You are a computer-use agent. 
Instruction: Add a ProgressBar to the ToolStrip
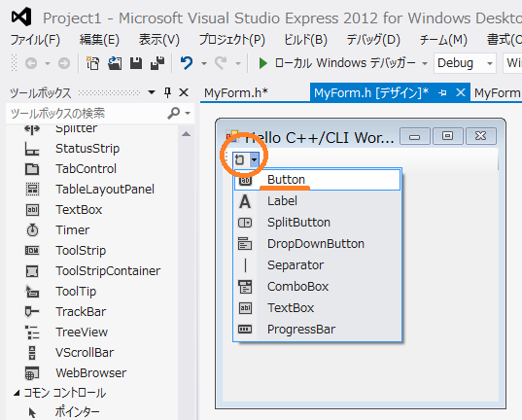pos(317,329)
